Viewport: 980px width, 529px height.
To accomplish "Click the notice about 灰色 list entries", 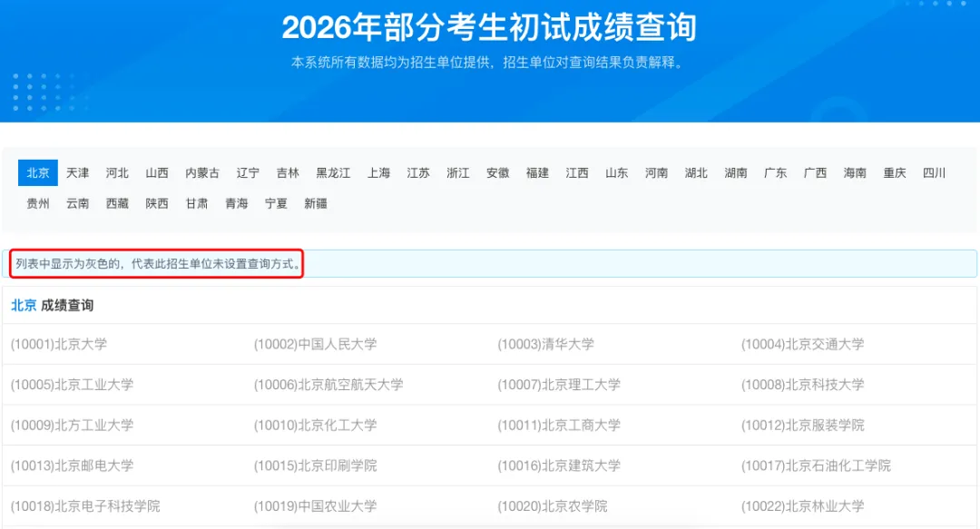I will click(157, 264).
